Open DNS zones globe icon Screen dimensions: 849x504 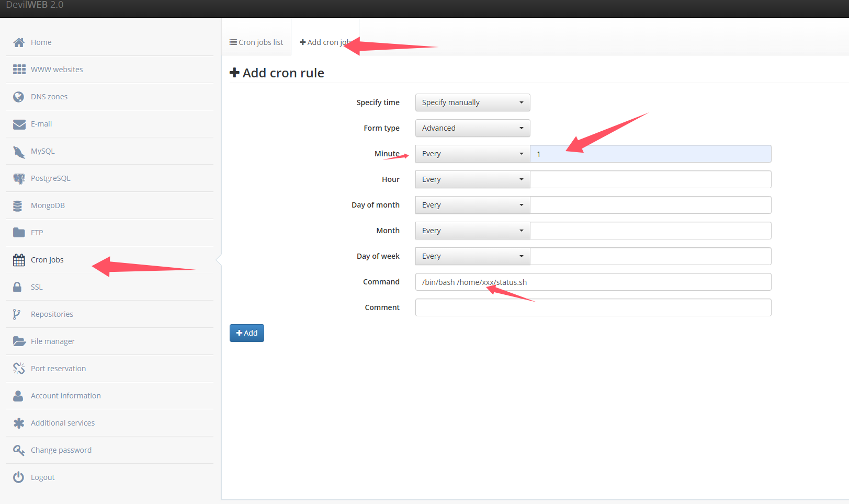click(19, 97)
